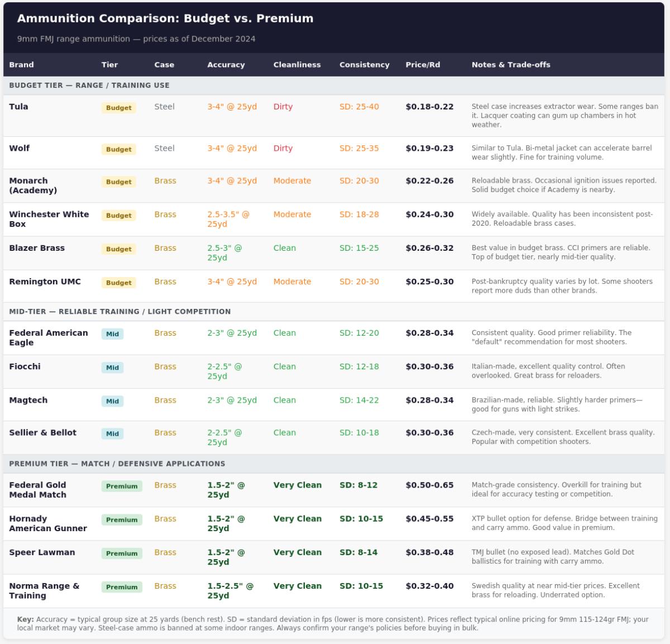This screenshot has height=644, width=670.
Task: Select the Premium Tier section heading
Action: (117, 464)
